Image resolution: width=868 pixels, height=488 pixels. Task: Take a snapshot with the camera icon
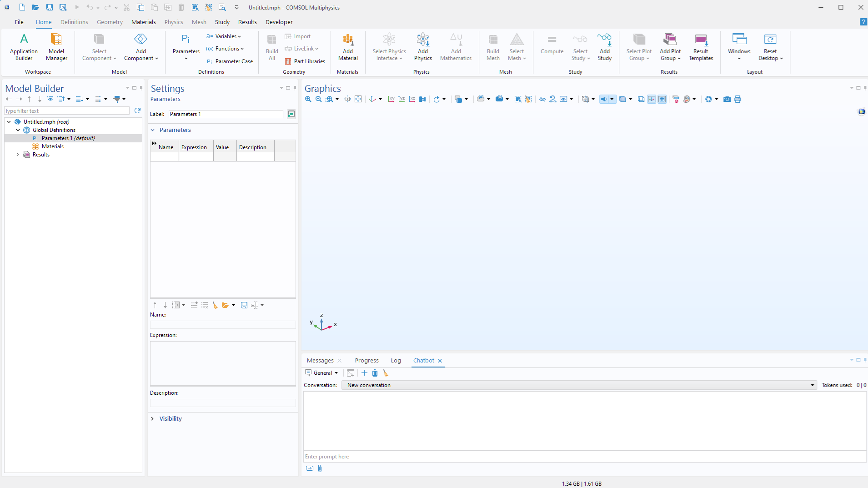pyautogui.click(x=727, y=99)
